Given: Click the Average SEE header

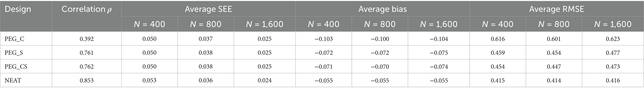Looking at the screenshot, I should pyautogui.click(x=208, y=9).
